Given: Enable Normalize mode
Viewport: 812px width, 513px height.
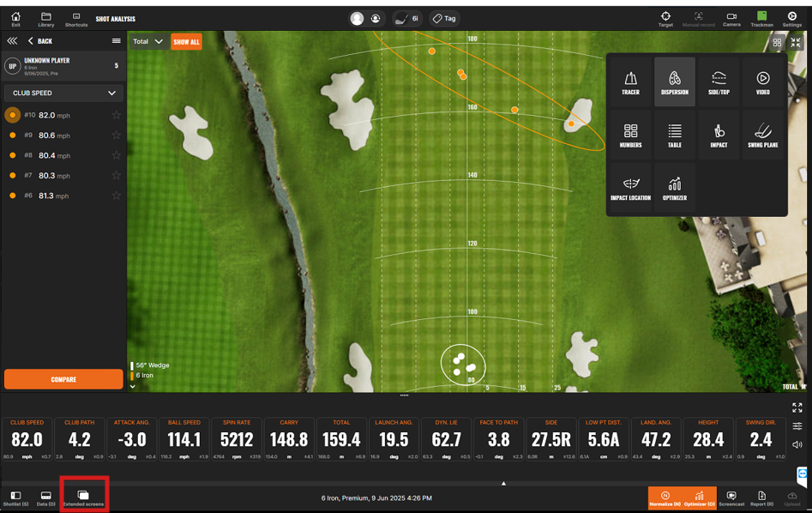Looking at the screenshot, I should 670,498.
